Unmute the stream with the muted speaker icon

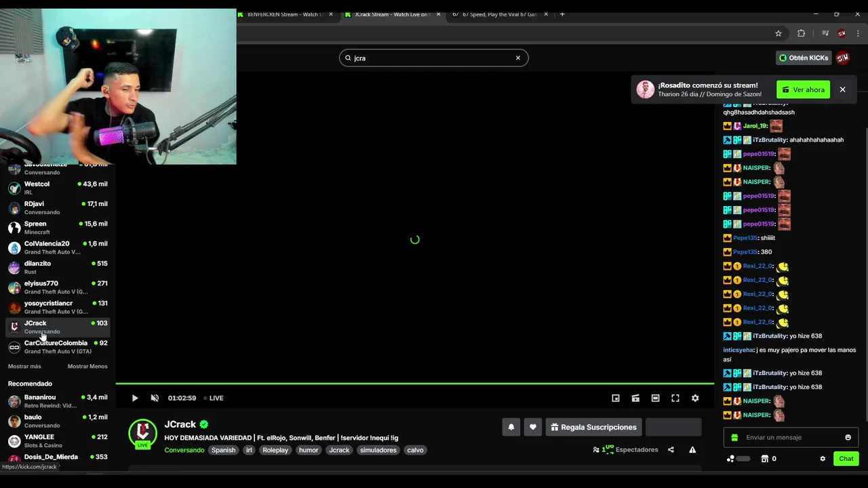[x=155, y=398]
